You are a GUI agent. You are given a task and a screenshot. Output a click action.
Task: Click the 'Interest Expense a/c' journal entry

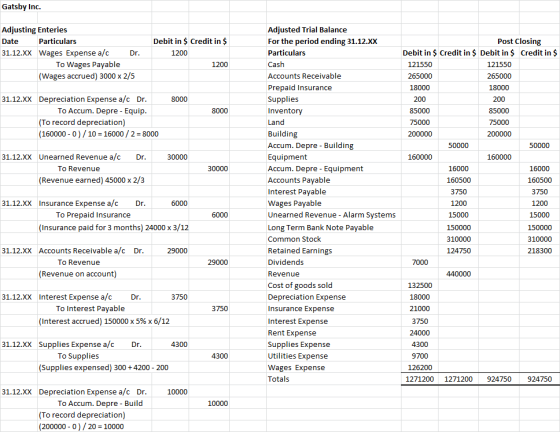[90, 297]
